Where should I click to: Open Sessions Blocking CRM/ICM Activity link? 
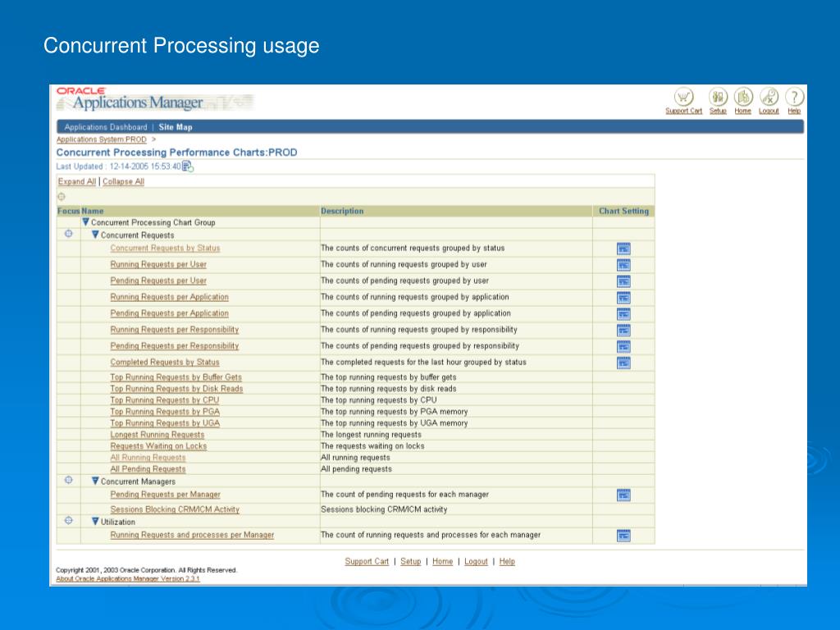(176, 509)
